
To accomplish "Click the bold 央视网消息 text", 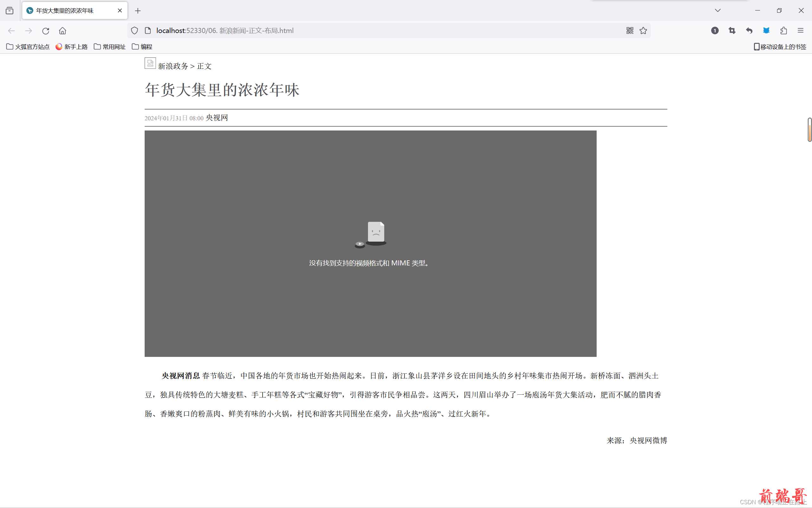I will 181,376.
